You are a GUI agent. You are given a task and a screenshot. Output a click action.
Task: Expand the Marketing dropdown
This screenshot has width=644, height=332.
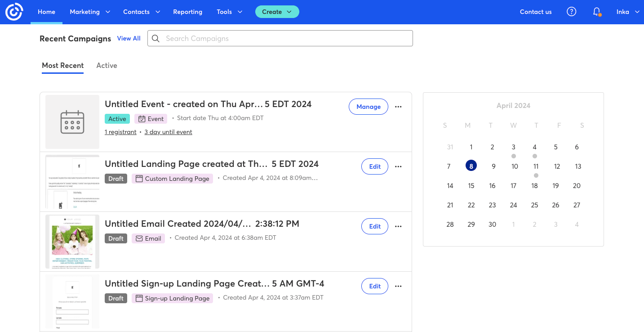[x=89, y=12]
